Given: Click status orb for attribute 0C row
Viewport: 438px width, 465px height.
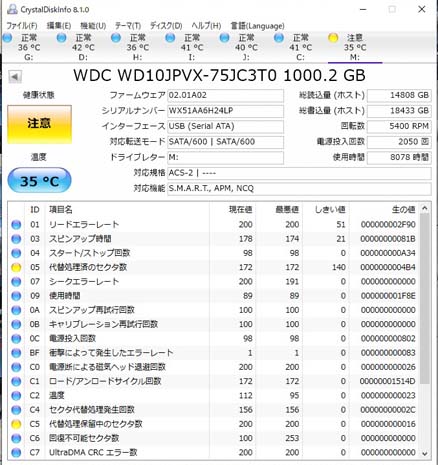Looking at the screenshot, I should point(16,339).
